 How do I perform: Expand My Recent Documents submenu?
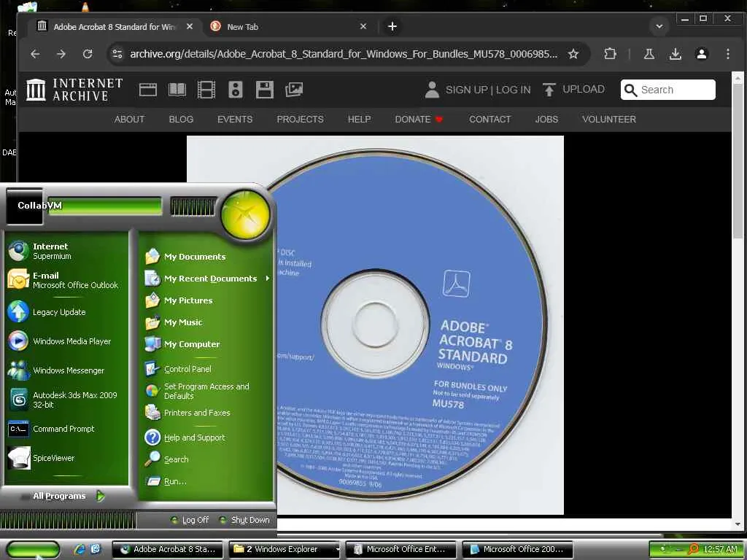tap(206, 279)
